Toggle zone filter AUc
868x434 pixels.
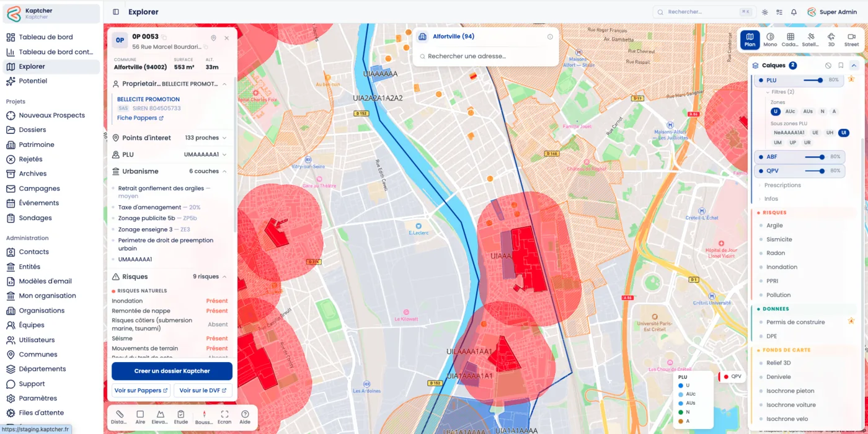point(790,112)
